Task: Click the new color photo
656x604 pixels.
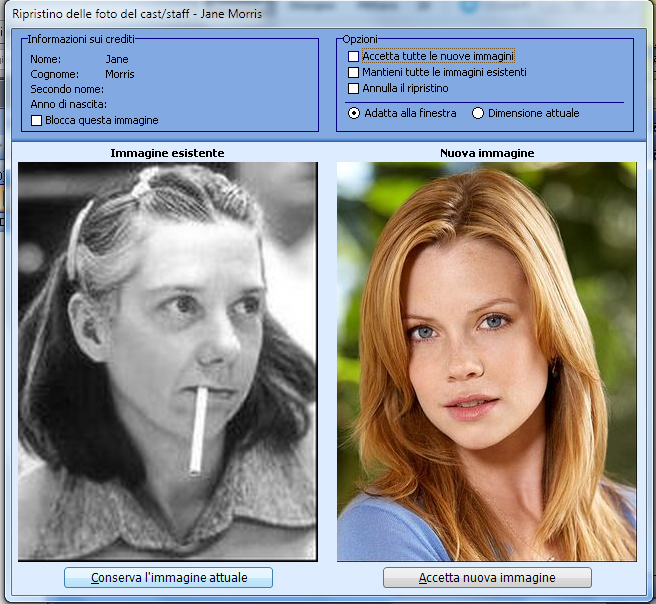Action: [487, 361]
